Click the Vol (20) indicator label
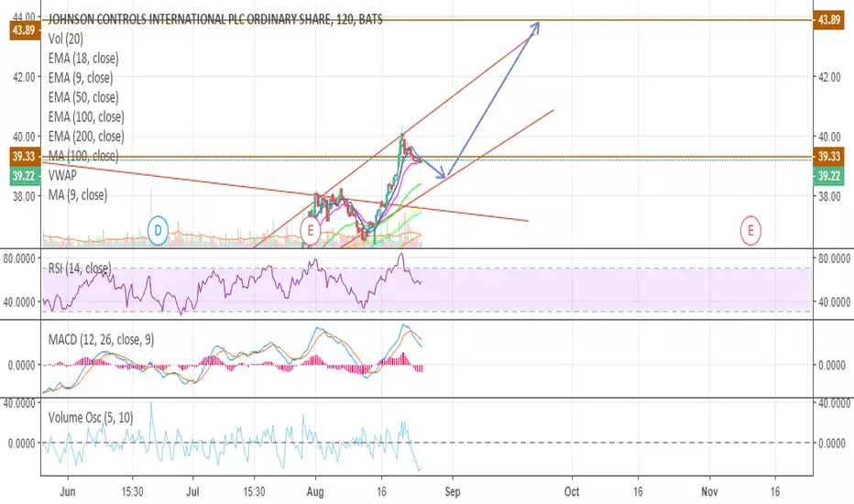The width and height of the screenshot is (854, 504). (66, 38)
